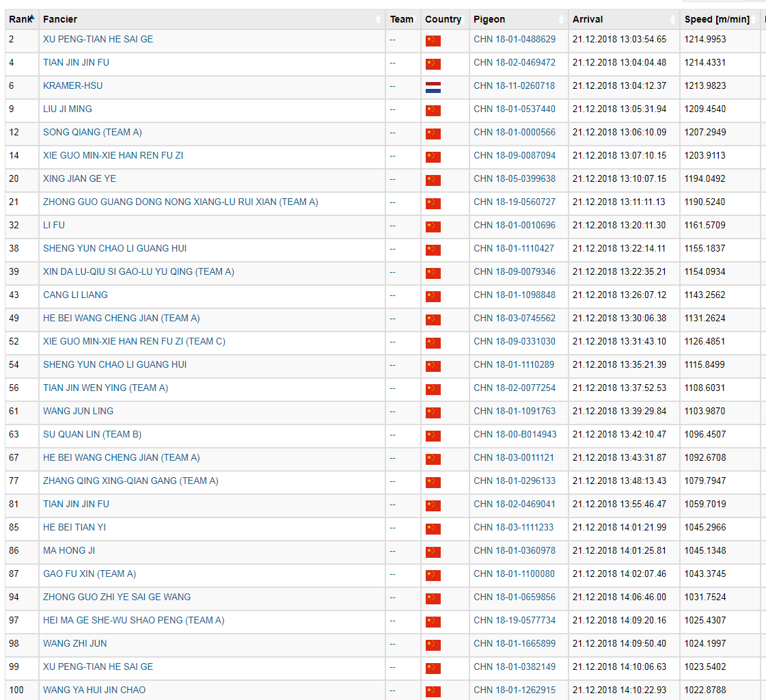
Task: Click flag icon for SU QUAN LIN (TEAM B)
Action: click(x=433, y=435)
